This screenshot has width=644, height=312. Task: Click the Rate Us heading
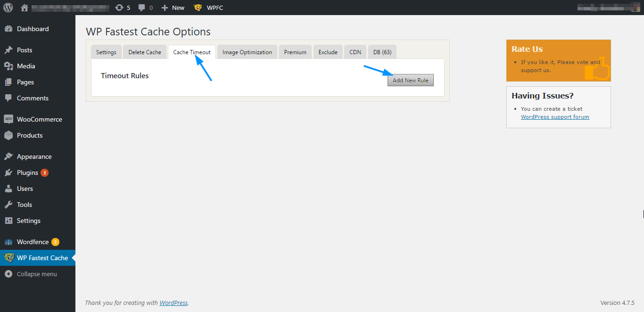click(x=527, y=49)
